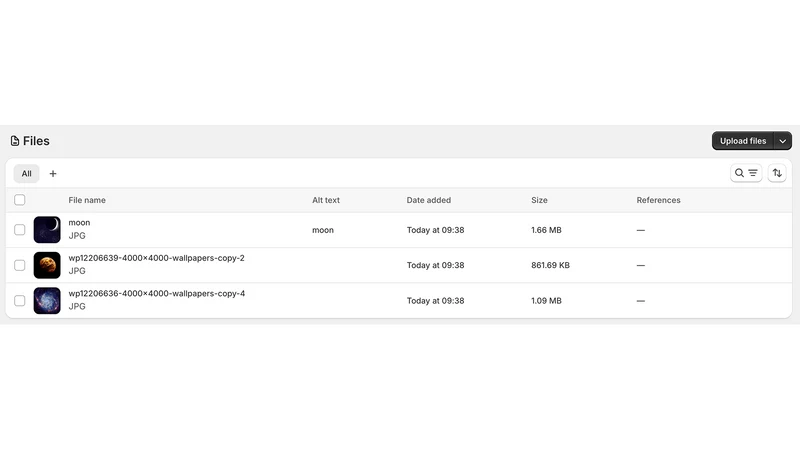Open the orange planet thumbnail

point(47,265)
